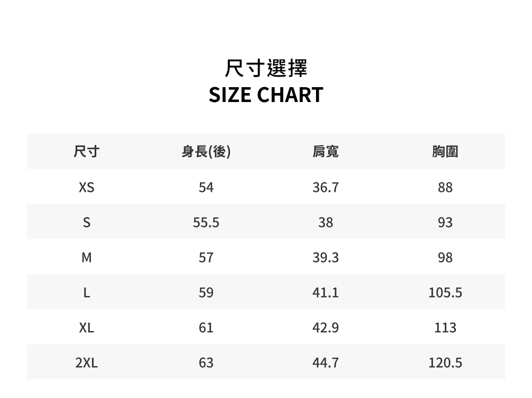Image resolution: width=532 pixels, height=398 pixels.
Task: Select the 113 chest cell for XL
Action: 445,328
